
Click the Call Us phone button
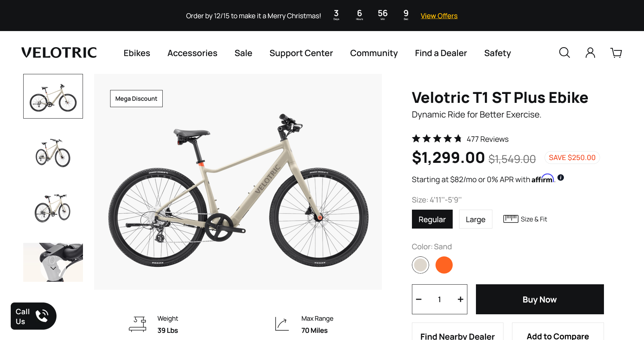click(34, 316)
